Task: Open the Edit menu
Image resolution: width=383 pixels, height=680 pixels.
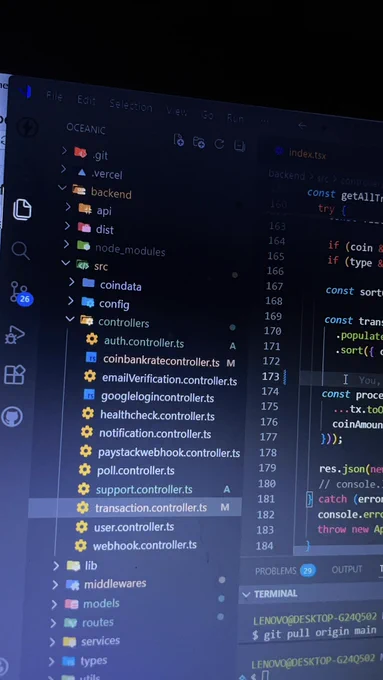Action: click(86, 100)
